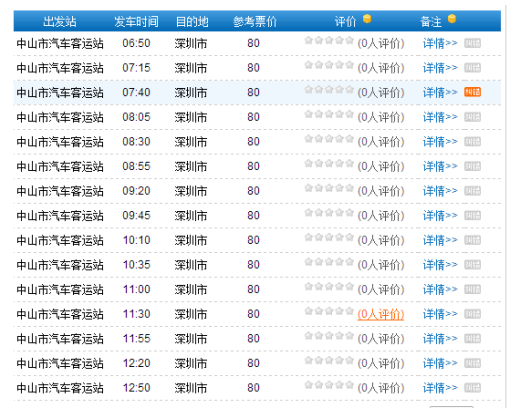This screenshot has height=413, width=524.
Task: Select the 06:50 departure time cell
Action: coord(136,43)
